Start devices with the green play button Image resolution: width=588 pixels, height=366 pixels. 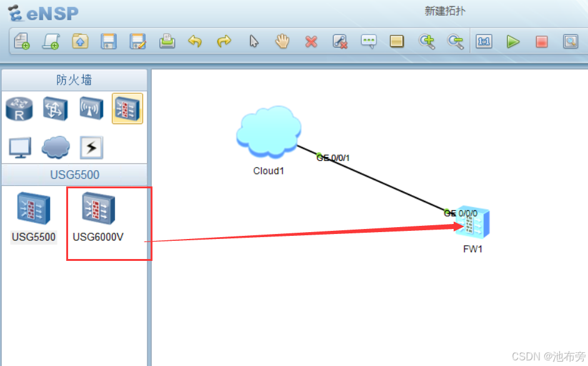click(x=513, y=41)
